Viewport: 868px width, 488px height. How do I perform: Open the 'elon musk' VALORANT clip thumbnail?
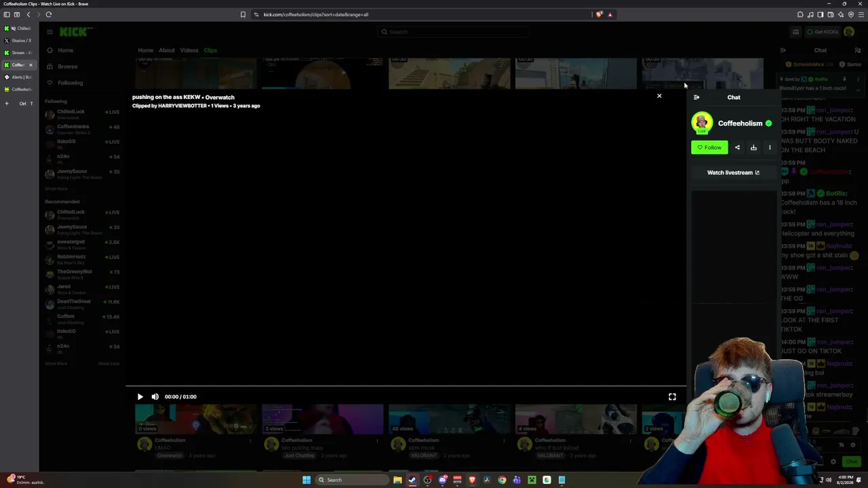449,418
